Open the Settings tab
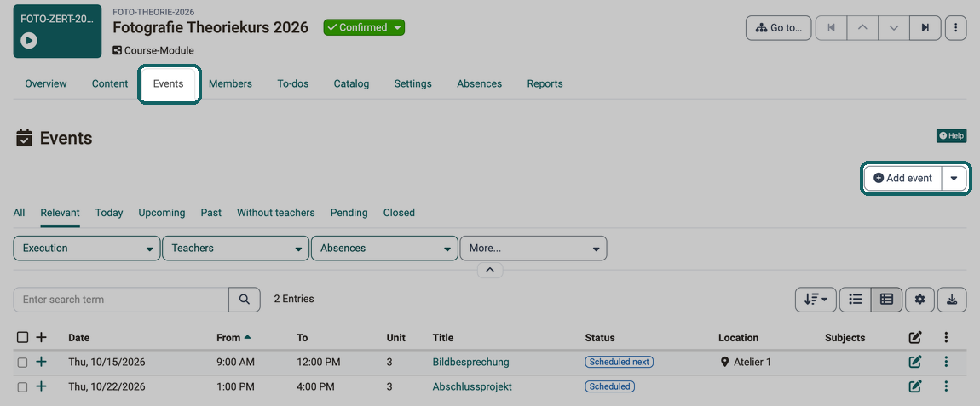Image resolution: width=980 pixels, height=406 pixels. 412,83
